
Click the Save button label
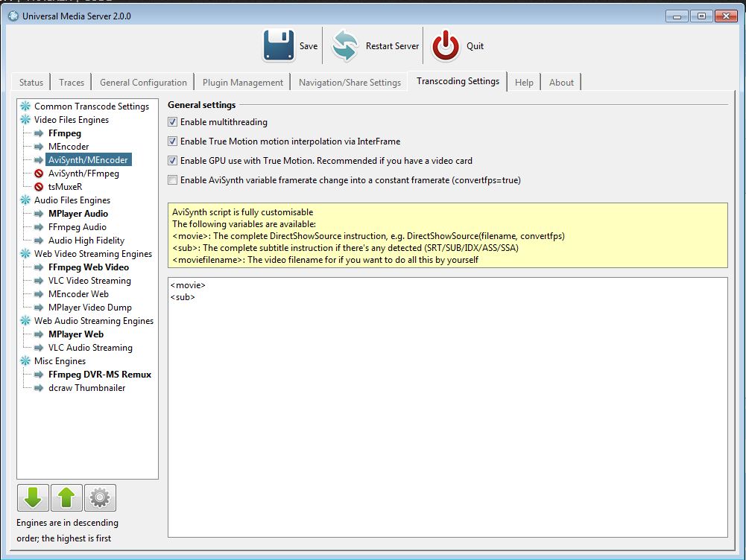pos(309,46)
